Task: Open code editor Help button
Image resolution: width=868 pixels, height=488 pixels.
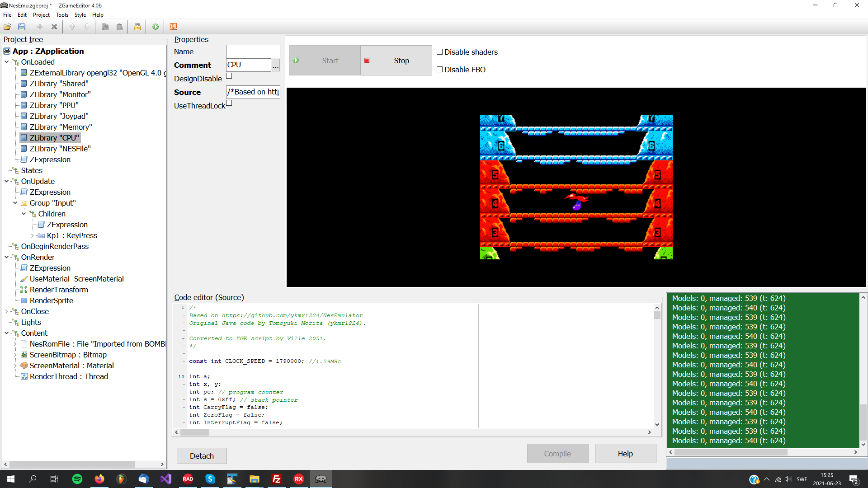Action: click(x=625, y=454)
